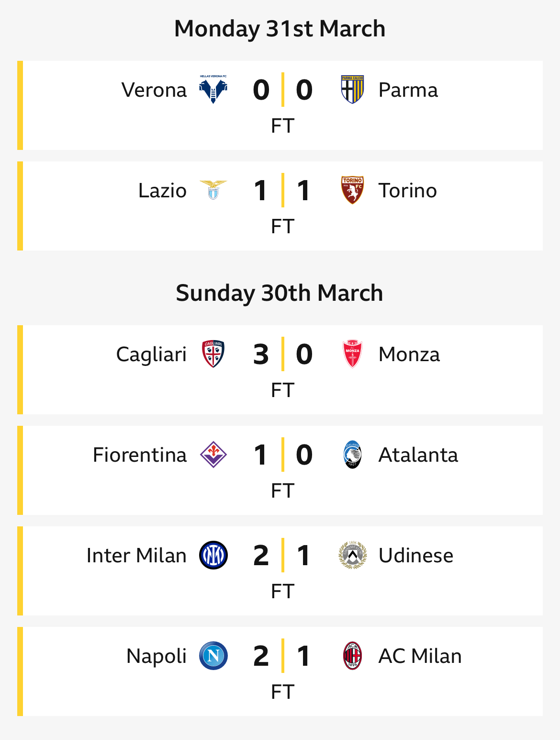Image resolution: width=560 pixels, height=740 pixels.
Task: Select the AC Milan team name
Action: pos(420,656)
